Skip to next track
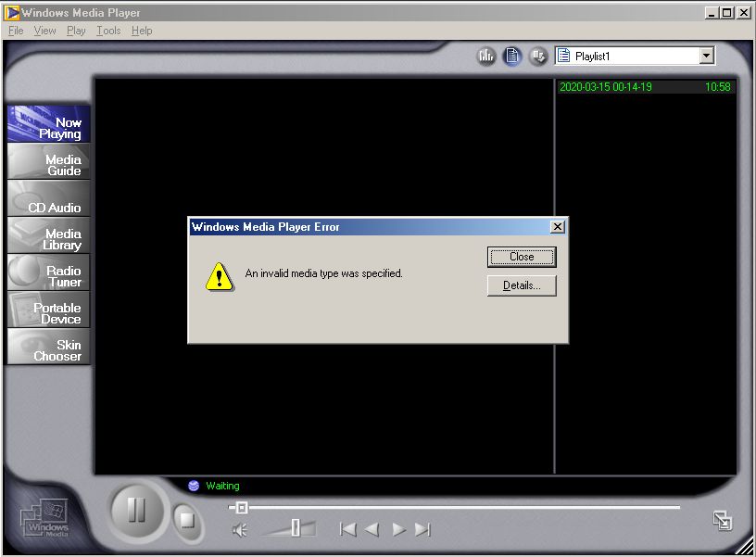756x557 pixels. 422,529
